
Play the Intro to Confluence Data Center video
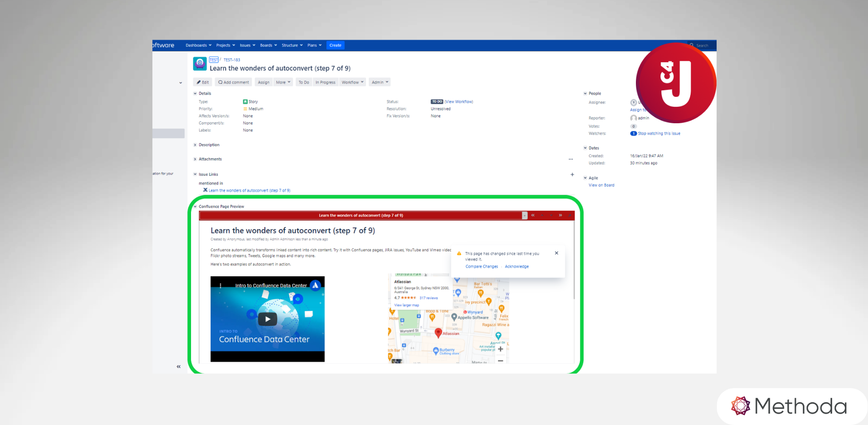pyautogui.click(x=267, y=319)
